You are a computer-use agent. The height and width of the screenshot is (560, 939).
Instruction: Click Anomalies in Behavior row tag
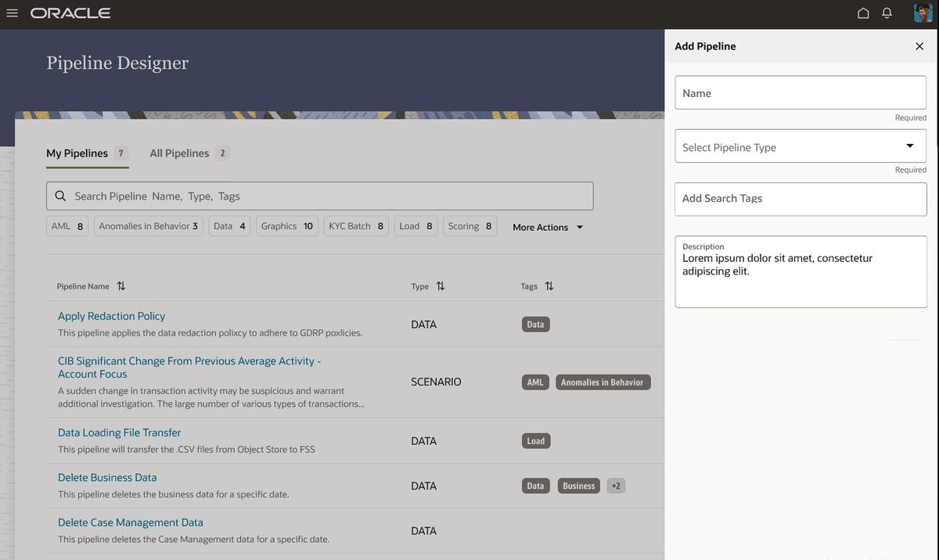coord(603,382)
